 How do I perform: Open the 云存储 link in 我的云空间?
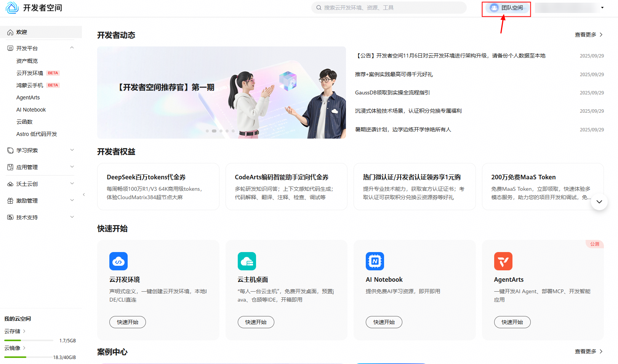[x=15, y=331]
